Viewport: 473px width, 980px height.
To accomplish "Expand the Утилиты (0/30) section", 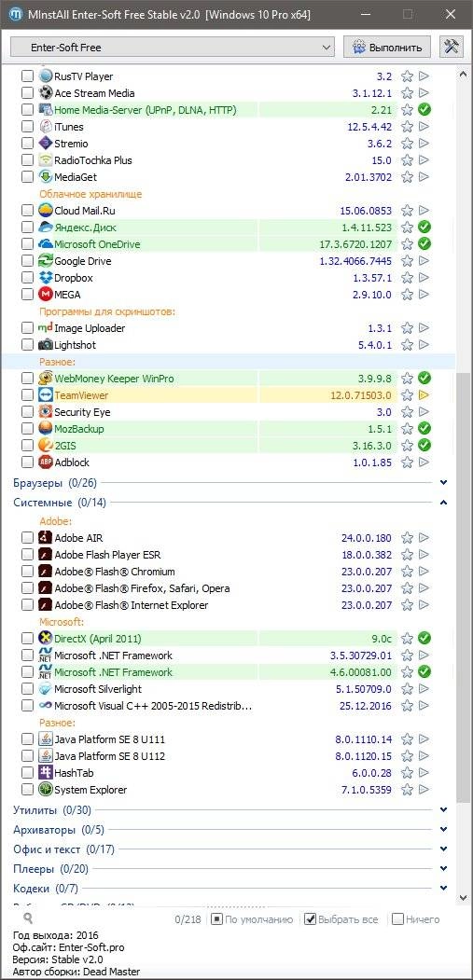I will [443, 810].
